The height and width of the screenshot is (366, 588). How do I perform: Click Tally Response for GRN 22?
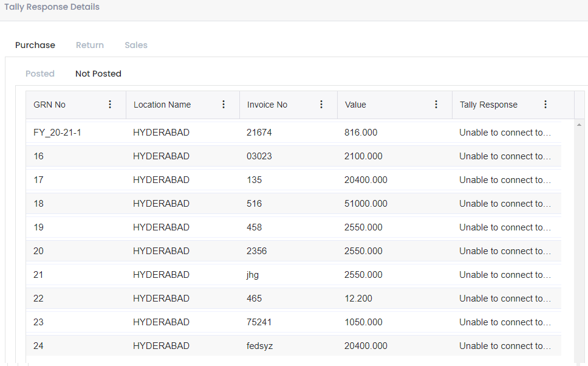point(505,298)
